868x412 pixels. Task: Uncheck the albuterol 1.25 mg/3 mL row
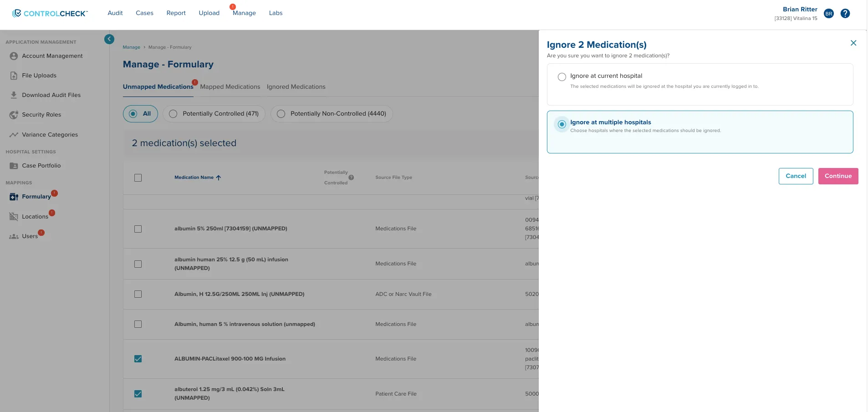(x=138, y=394)
